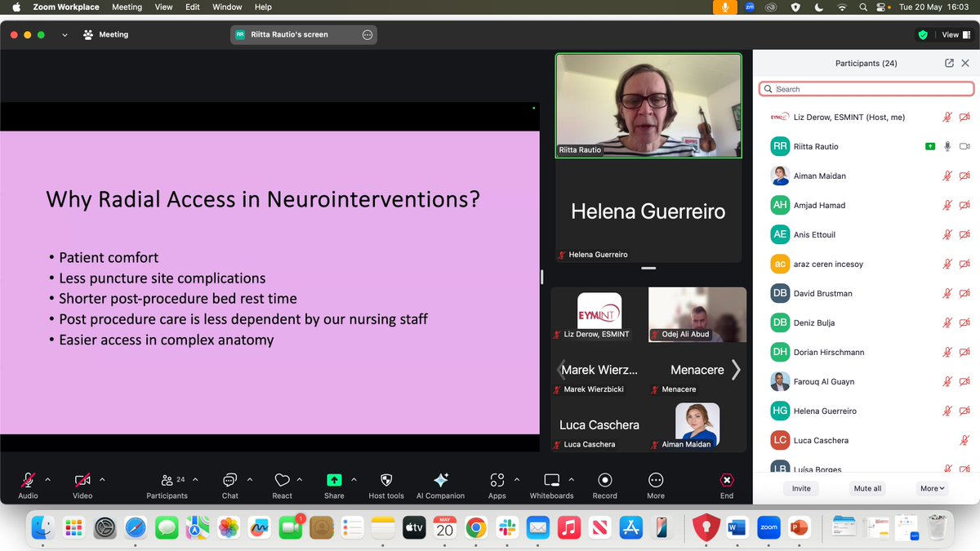The width and height of the screenshot is (980, 551).
Task: Select Aiman Maidan's video tile
Action: click(x=697, y=425)
